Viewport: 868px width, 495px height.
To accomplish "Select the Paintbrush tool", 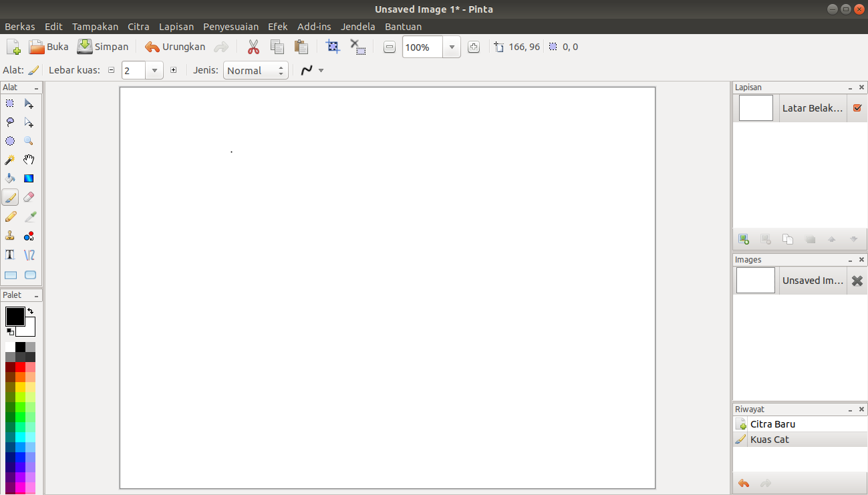I will pyautogui.click(x=10, y=198).
